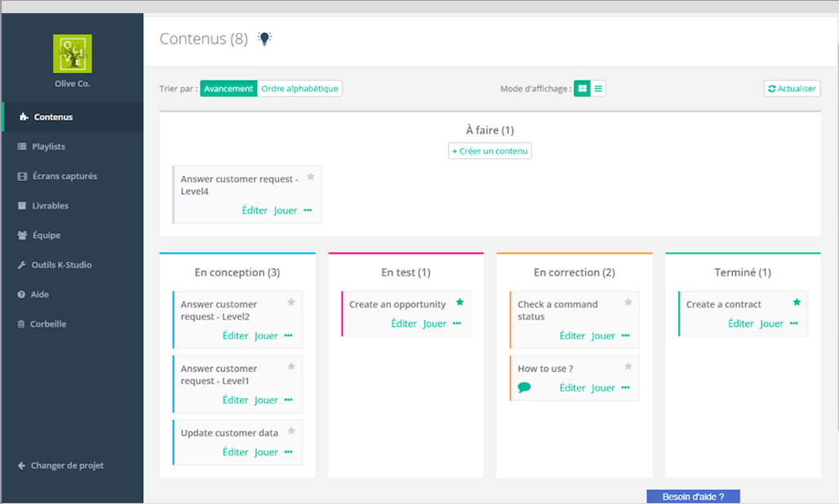Star the Update customer data card
839x504 pixels.
291,431
